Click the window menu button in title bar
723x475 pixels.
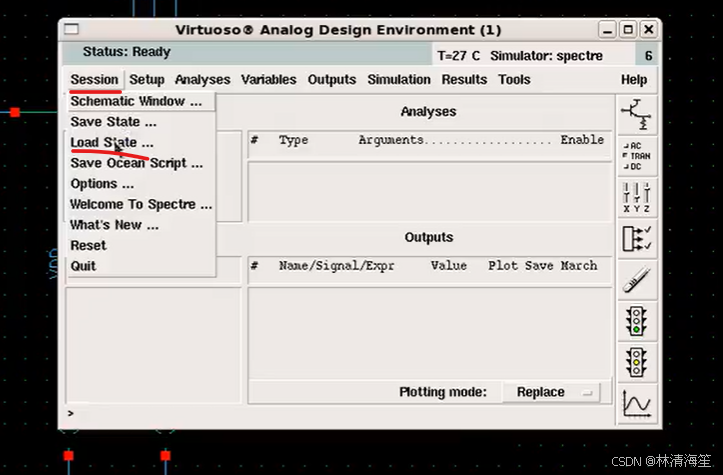[71, 30]
